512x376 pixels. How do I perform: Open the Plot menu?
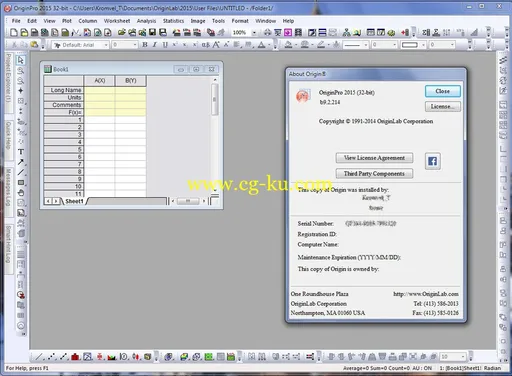(67, 21)
